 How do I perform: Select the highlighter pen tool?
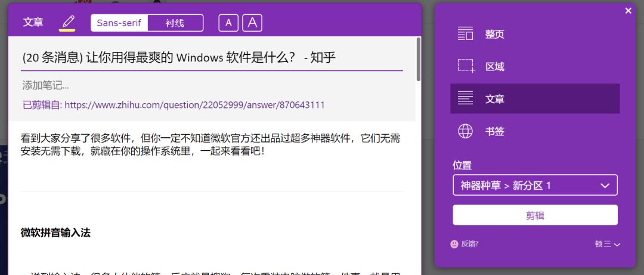67,23
